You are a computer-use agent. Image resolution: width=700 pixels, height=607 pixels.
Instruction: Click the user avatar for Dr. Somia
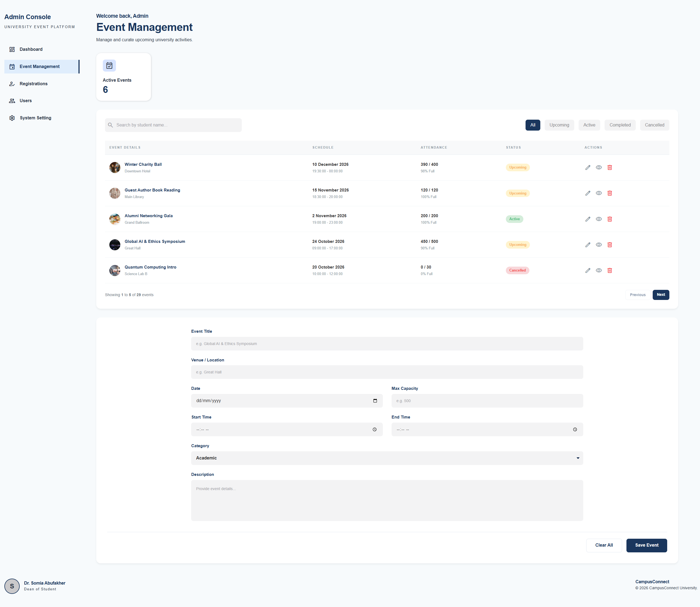pyautogui.click(x=12, y=586)
